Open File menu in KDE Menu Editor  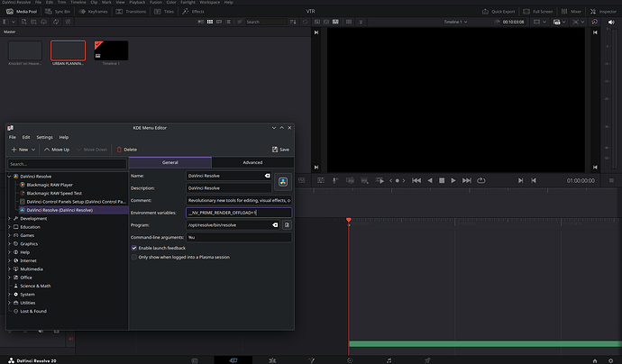point(13,137)
